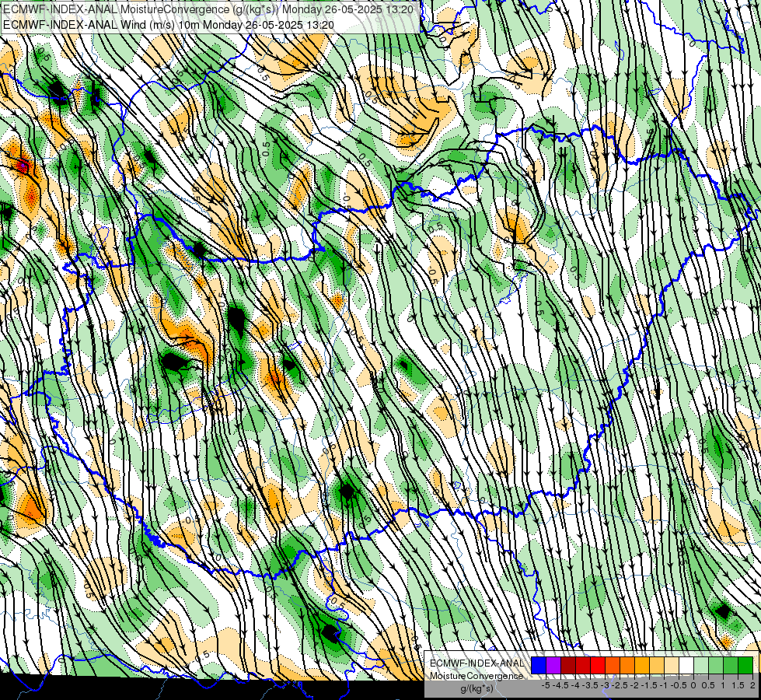
Task: Click the purple legend swatch
Action: (553, 666)
